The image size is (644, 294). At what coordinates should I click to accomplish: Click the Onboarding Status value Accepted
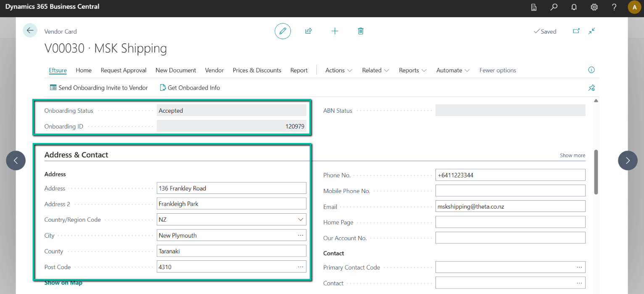click(x=232, y=111)
